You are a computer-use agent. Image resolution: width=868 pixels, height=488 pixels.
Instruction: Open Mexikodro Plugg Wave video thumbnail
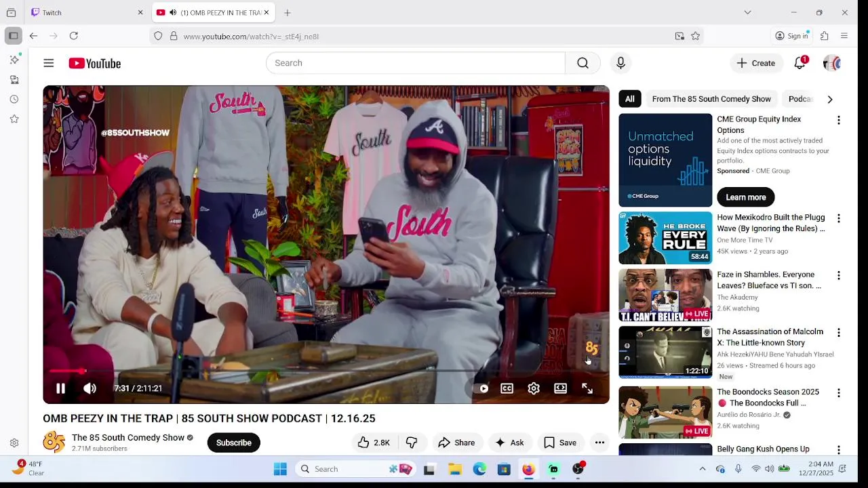(665, 238)
